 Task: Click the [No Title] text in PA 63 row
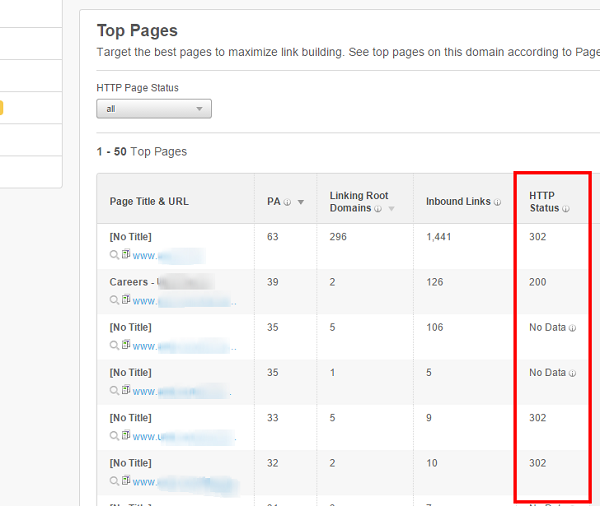(x=130, y=237)
